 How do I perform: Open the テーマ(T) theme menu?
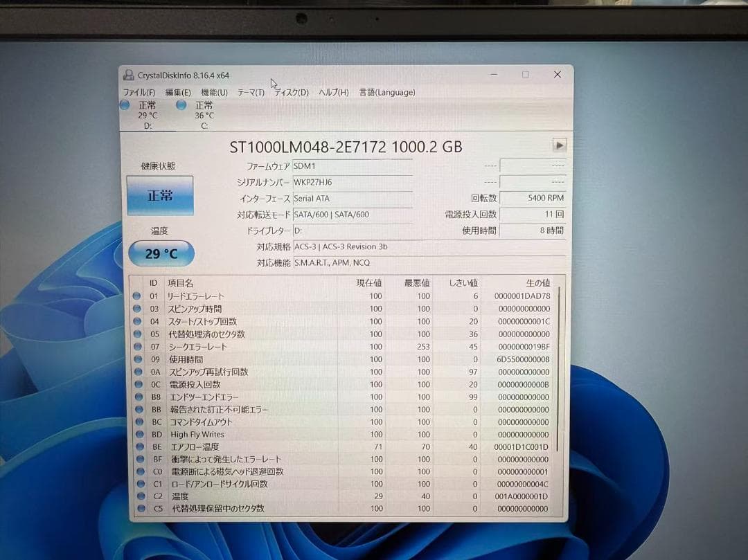(x=250, y=92)
